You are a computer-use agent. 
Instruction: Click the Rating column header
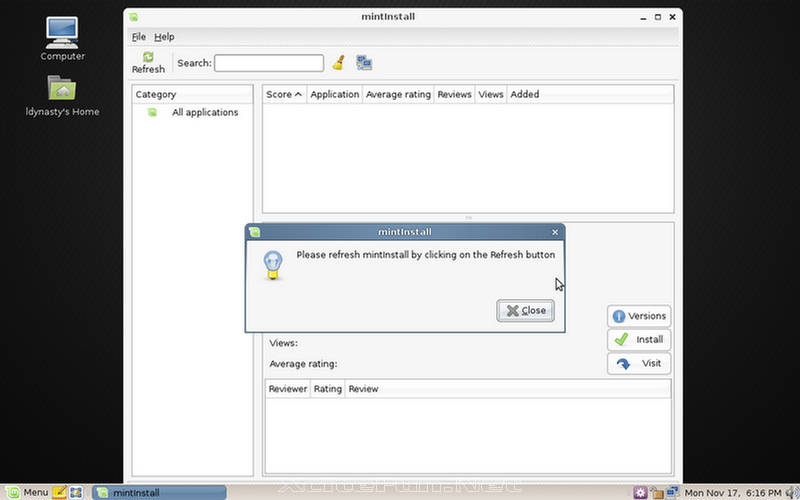328,389
